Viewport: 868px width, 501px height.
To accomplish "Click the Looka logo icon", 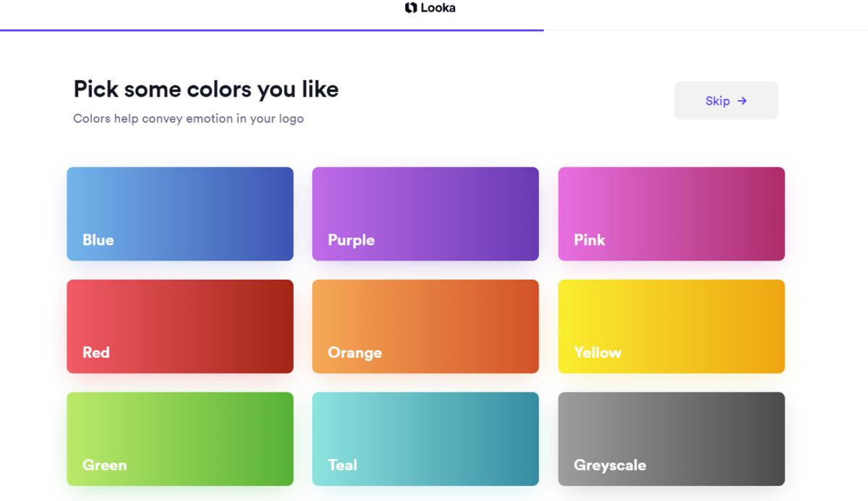I will 411,8.
